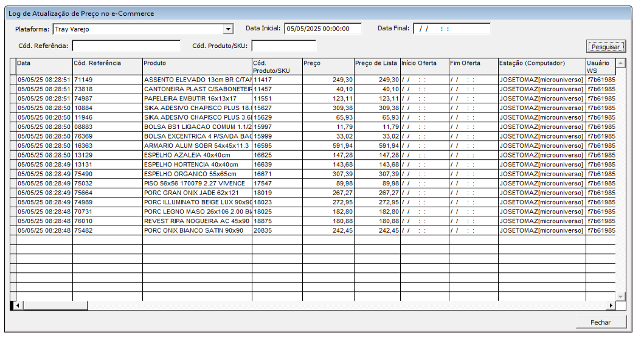Open the Plataforma dropdown arrow
Screen dimensions: 644x341
229,29
